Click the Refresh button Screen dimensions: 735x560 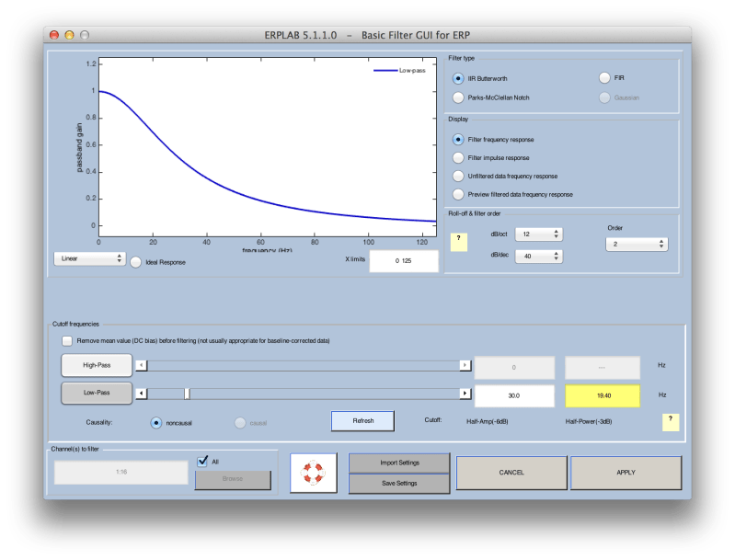pos(362,421)
